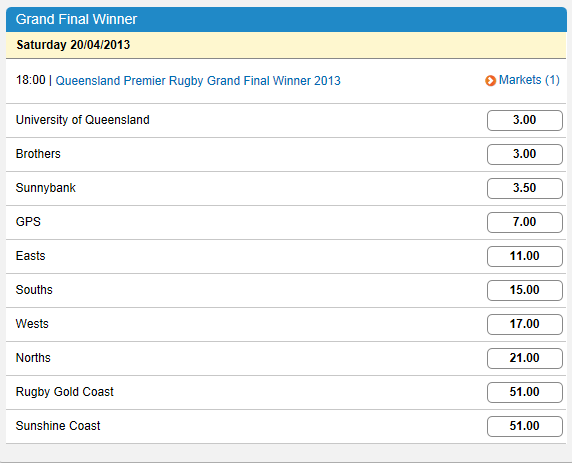Choose GPS odds button 7.00

coord(525,222)
